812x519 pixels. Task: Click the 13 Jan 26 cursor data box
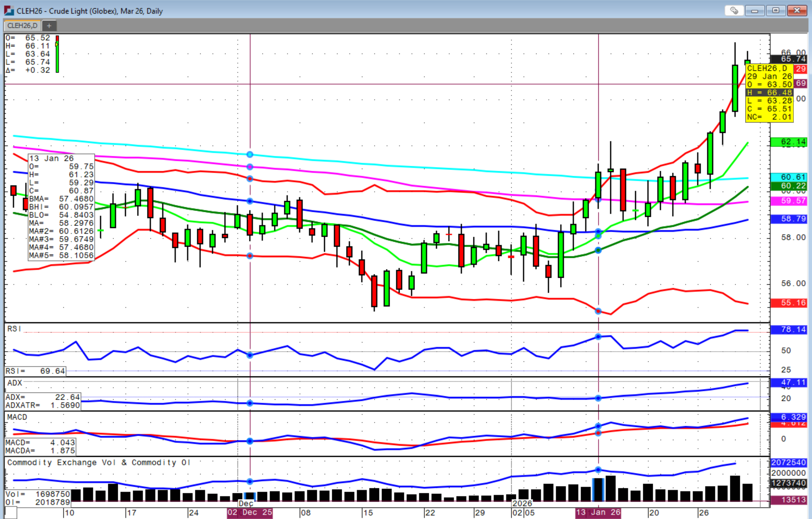coord(61,207)
